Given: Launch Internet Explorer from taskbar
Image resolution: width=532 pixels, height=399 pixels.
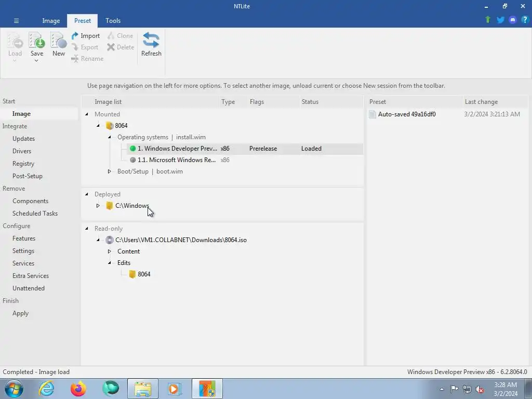Looking at the screenshot, I should coord(46,389).
